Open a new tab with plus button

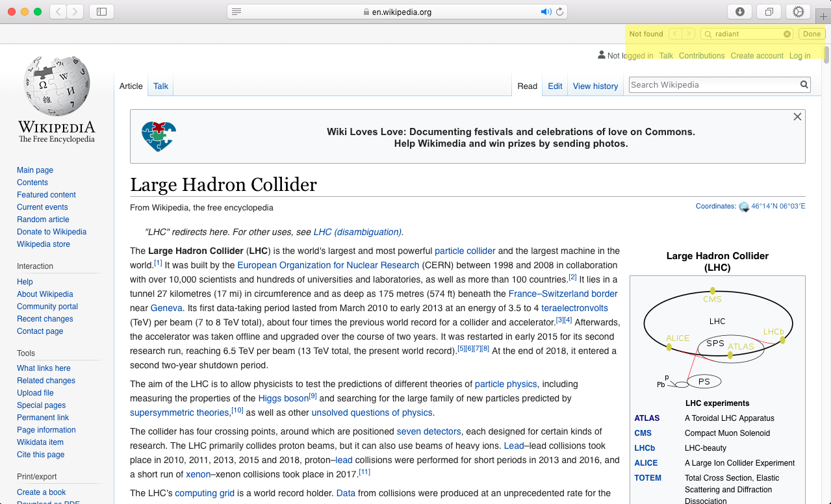(823, 15)
